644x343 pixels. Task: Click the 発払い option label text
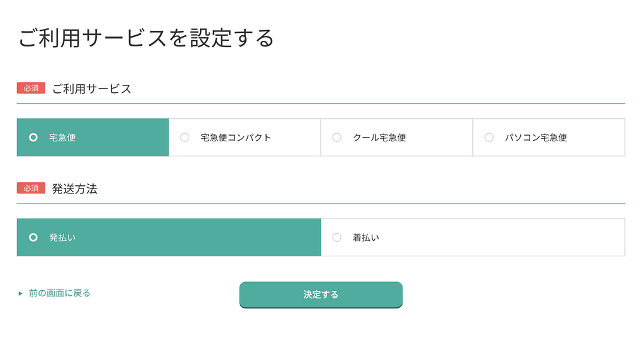(x=62, y=237)
